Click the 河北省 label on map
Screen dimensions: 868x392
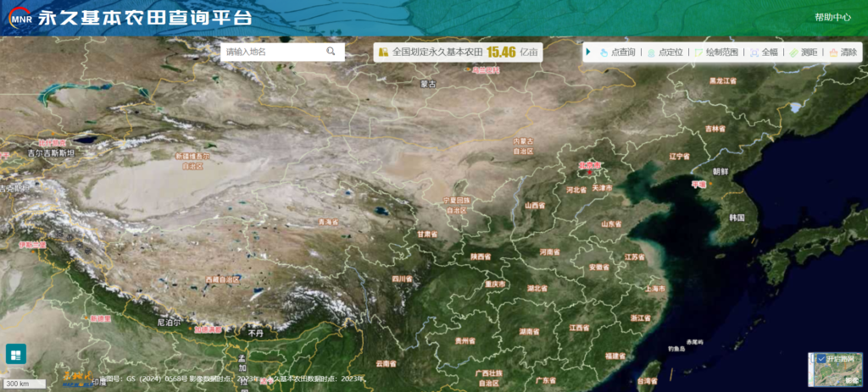point(576,190)
